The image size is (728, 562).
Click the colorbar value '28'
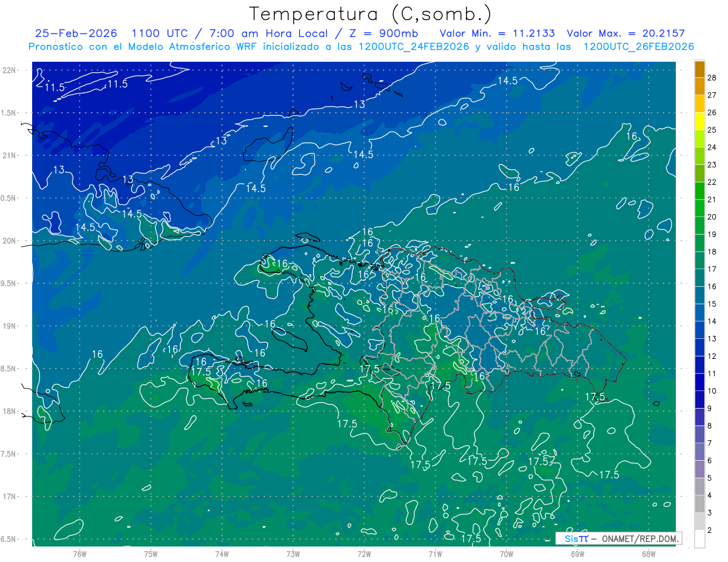[x=712, y=77]
